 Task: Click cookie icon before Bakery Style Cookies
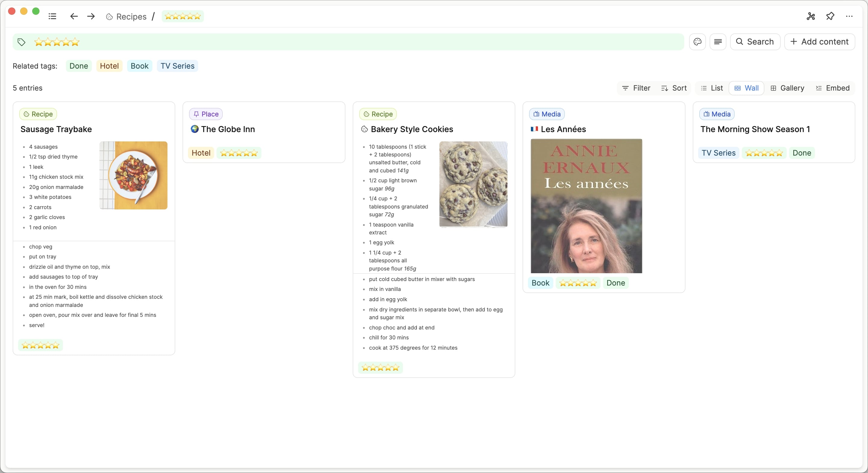coord(364,129)
